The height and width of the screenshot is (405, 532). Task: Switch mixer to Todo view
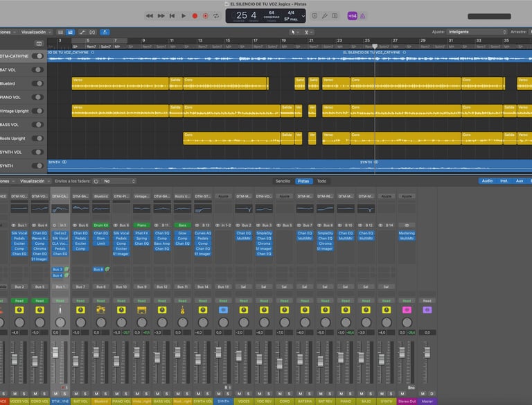[x=321, y=181]
